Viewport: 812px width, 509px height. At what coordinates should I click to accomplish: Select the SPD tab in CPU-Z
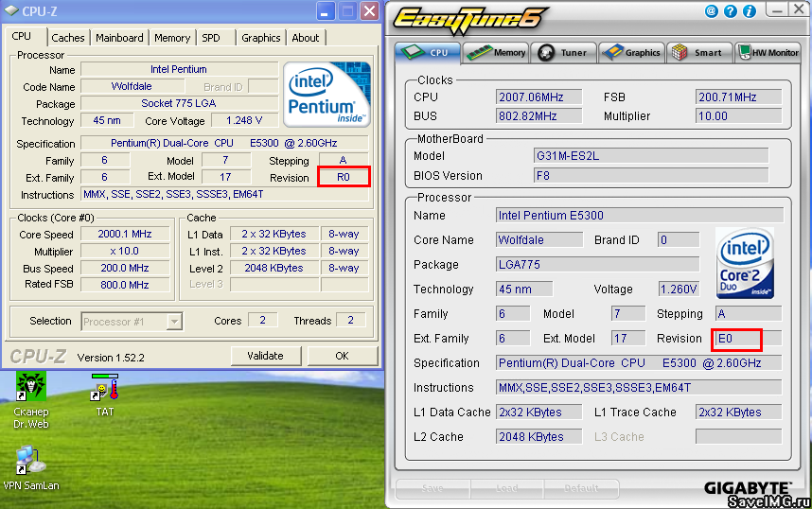tap(211, 38)
